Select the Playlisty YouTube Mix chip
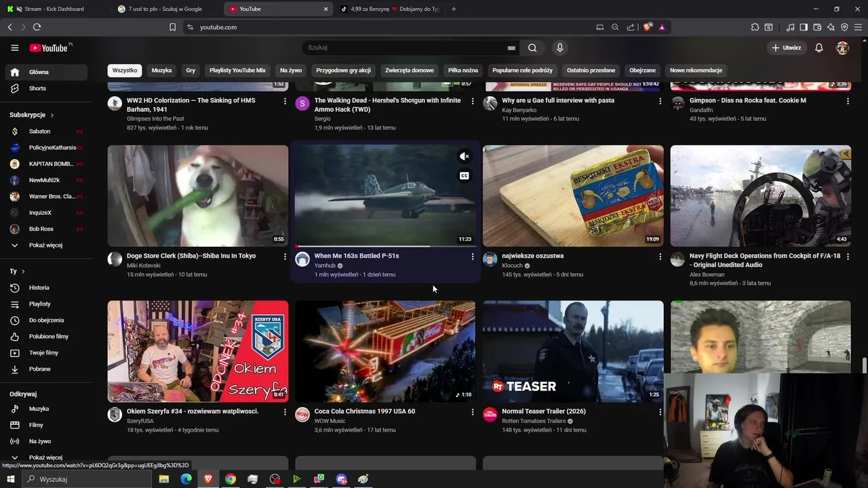 point(237,70)
